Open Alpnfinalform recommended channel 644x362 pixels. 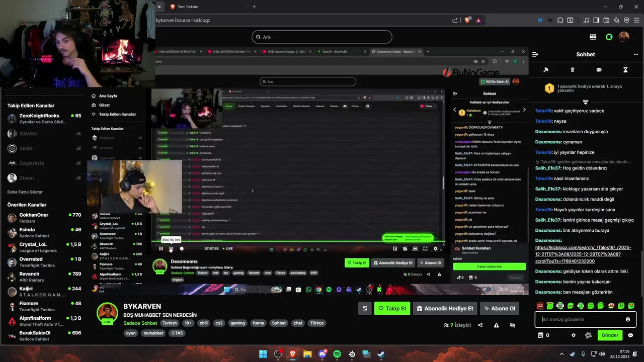44,321
